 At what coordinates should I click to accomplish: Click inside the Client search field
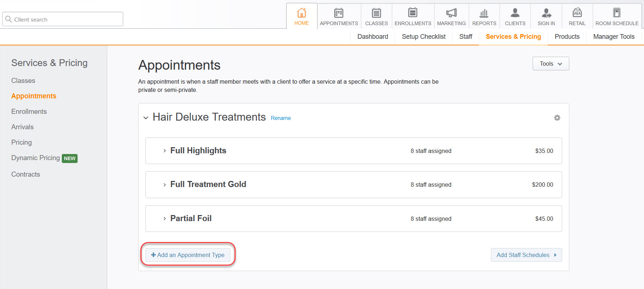click(62, 19)
